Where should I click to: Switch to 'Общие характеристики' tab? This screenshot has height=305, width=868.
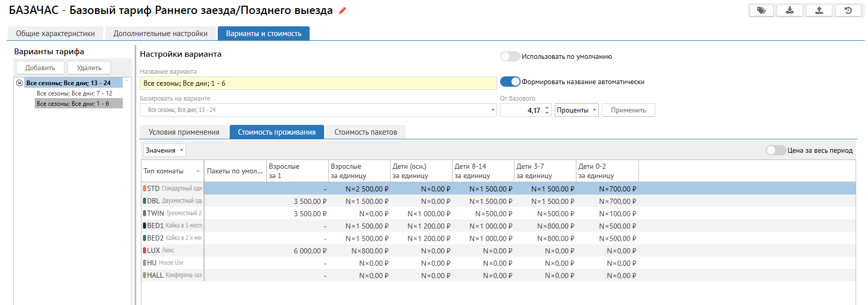[55, 34]
